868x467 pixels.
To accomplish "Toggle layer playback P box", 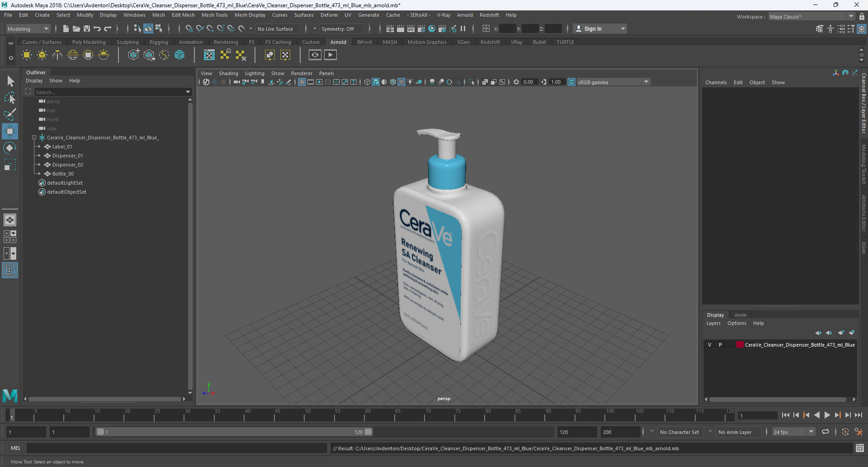I will coord(720,345).
